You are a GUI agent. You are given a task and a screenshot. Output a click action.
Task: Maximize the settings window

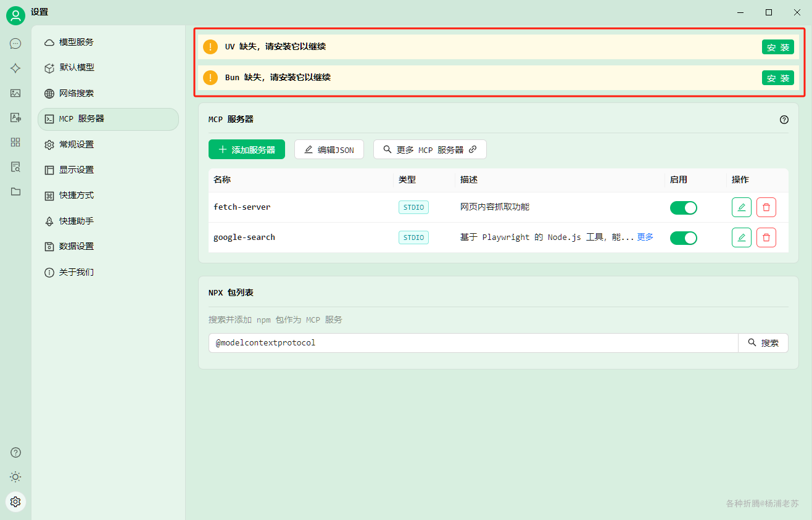coord(769,12)
